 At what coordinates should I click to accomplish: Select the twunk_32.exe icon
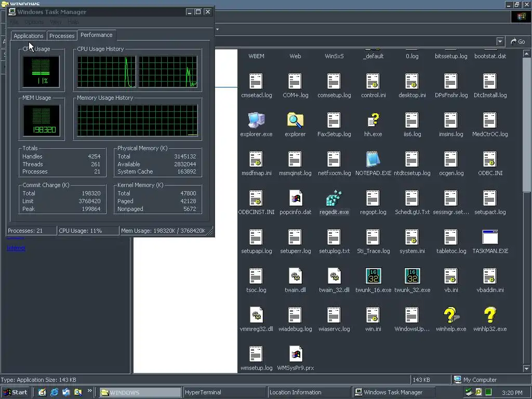412,276
